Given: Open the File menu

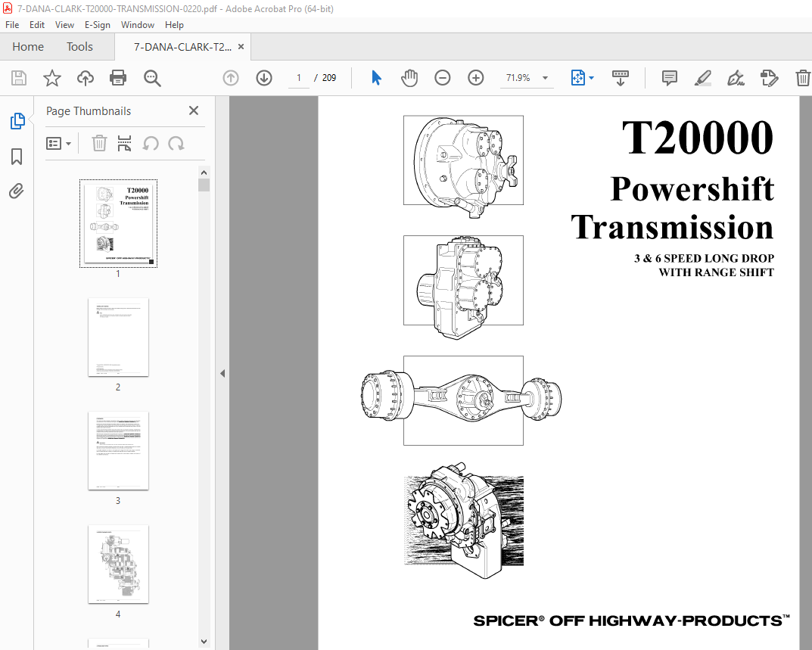Looking at the screenshot, I should 12,25.
